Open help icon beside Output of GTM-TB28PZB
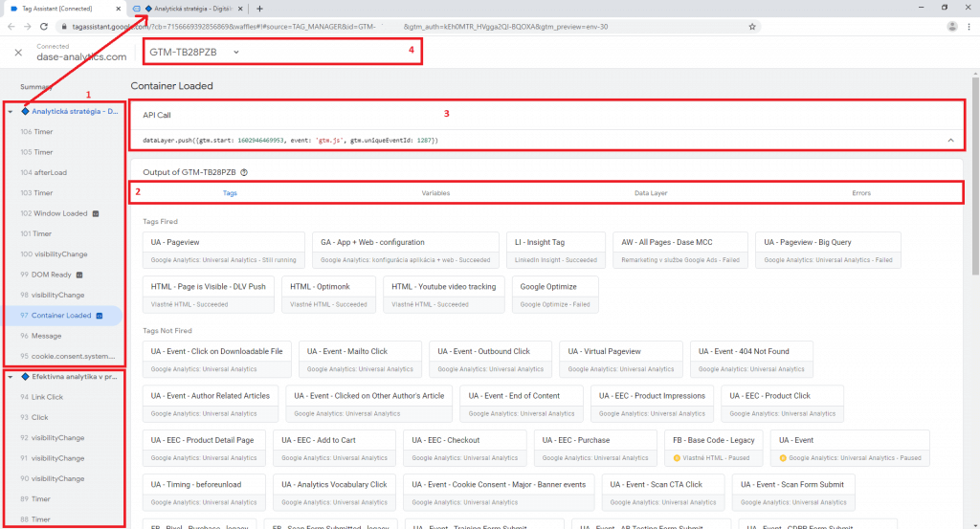980x529 pixels. [x=244, y=172]
